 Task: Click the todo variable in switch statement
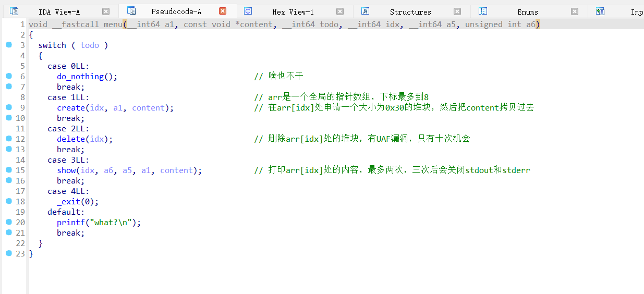(90, 45)
